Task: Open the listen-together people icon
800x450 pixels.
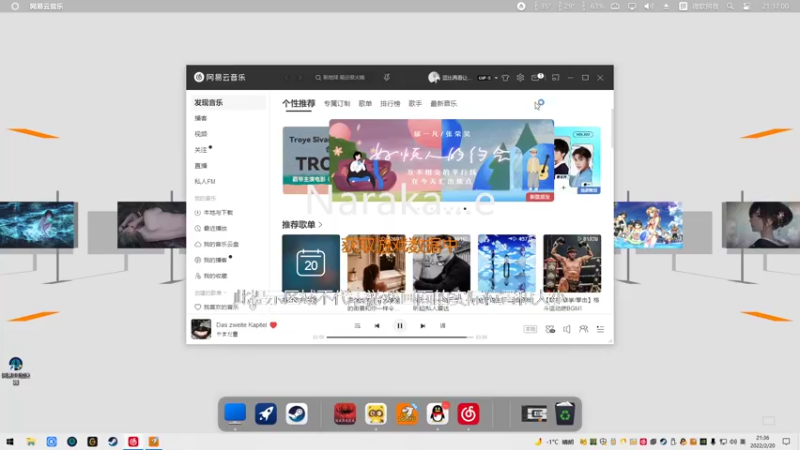Action: click(x=583, y=330)
